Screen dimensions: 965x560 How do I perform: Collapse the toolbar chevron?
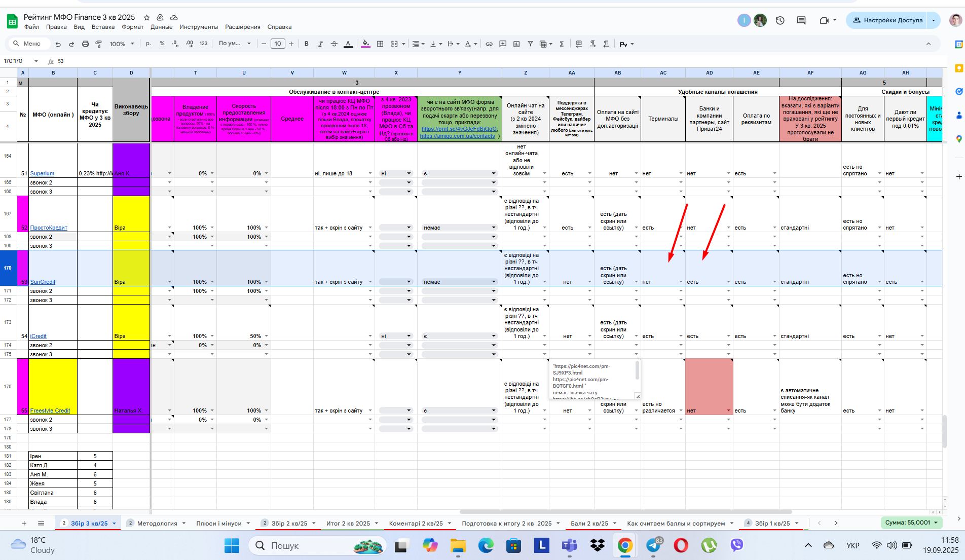[x=929, y=44]
